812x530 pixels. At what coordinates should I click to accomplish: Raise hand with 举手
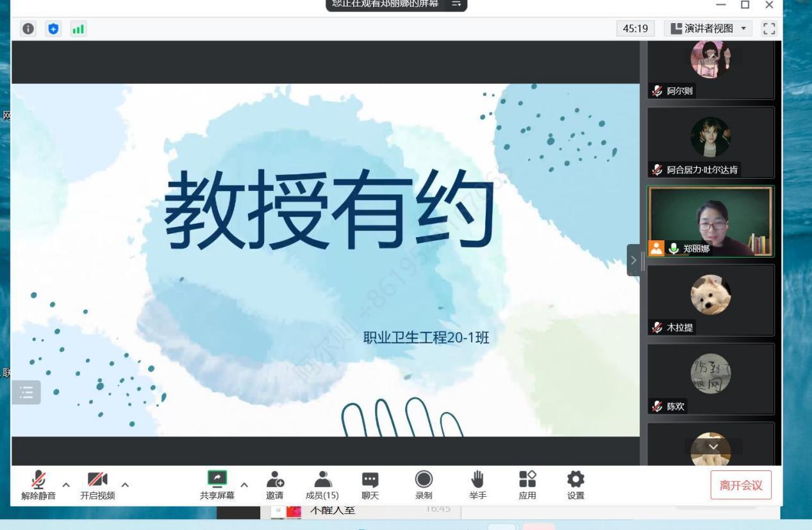click(x=477, y=484)
